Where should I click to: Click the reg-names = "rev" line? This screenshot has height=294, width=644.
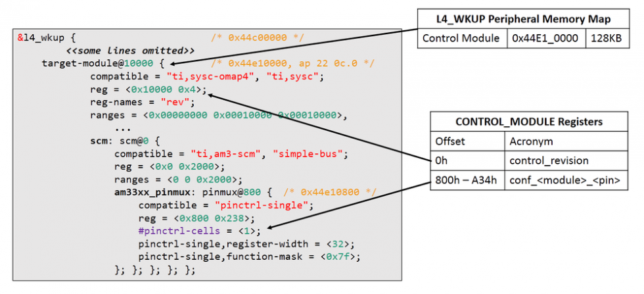click(143, 102)
